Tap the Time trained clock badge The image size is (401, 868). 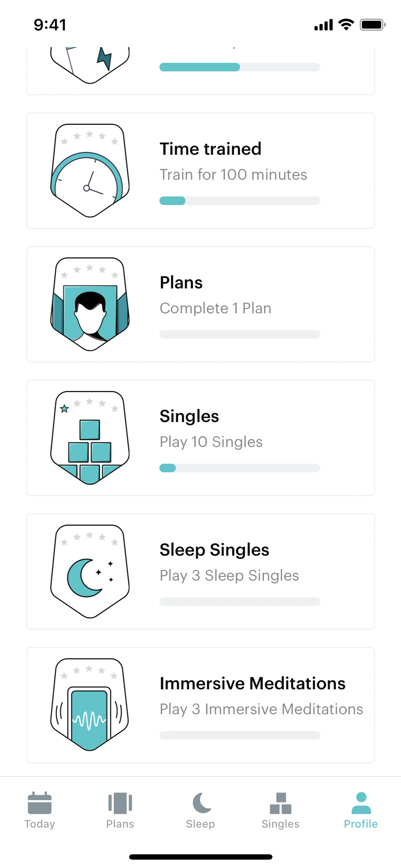coord(90,171)
